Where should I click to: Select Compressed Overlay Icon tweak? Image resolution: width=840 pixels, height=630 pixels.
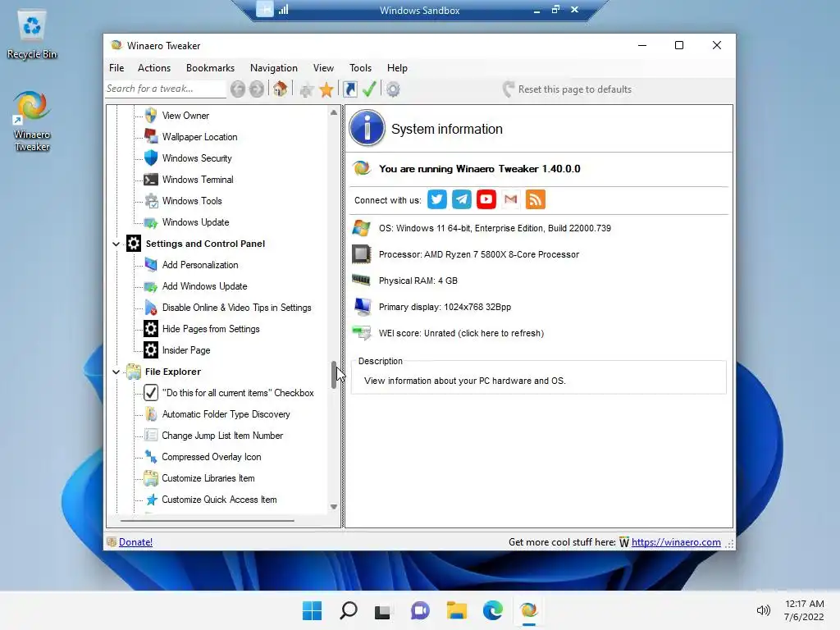click(x=211, y=457)
